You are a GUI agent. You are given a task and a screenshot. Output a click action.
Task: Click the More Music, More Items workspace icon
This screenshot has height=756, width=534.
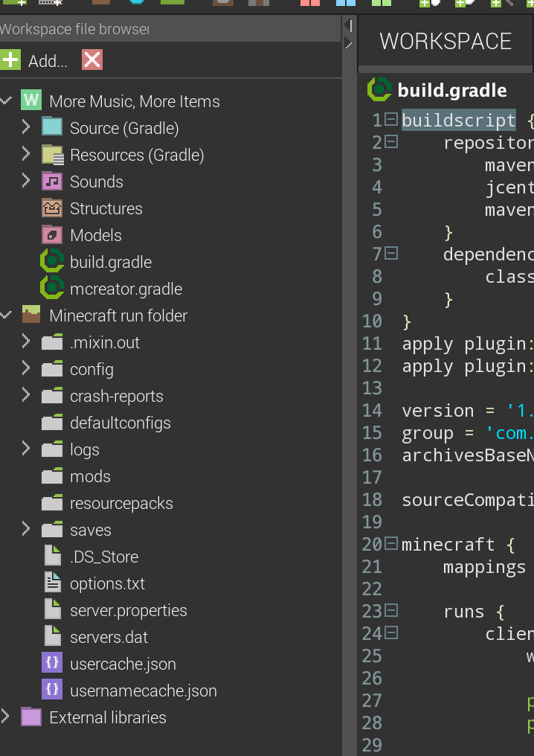pos(31,100)
